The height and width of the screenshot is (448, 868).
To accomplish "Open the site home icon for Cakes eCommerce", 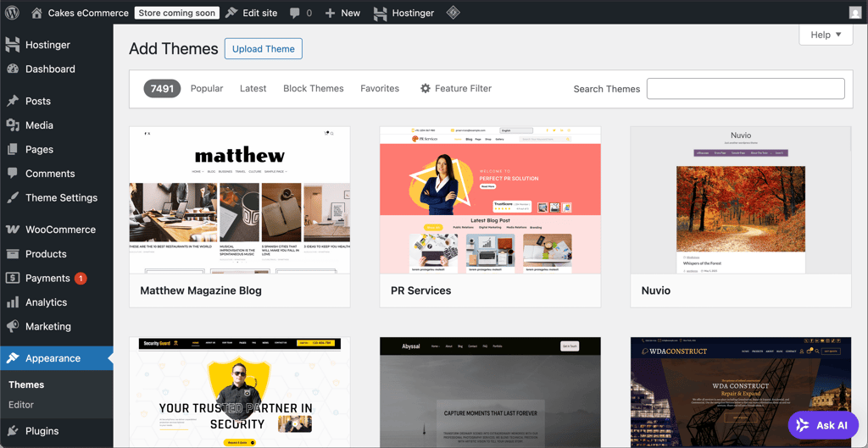I will tap(36, 13).
